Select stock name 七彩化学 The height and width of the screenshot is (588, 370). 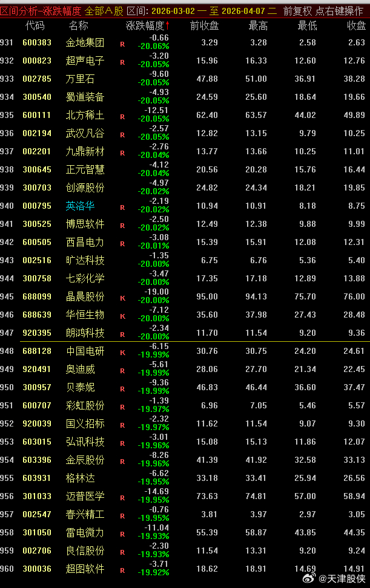point(85,278)
